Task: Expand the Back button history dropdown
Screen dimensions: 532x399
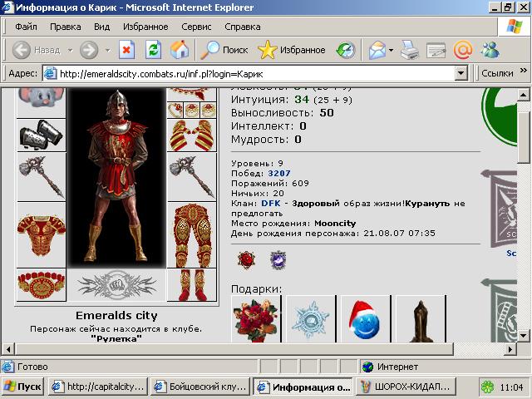Action: pyautogui.click(x=70, y=50)
